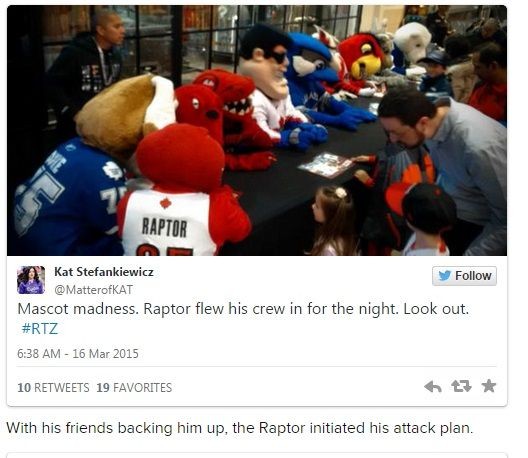
Task: View the 10 RETWEETS list
Action: tap(53, 388)
